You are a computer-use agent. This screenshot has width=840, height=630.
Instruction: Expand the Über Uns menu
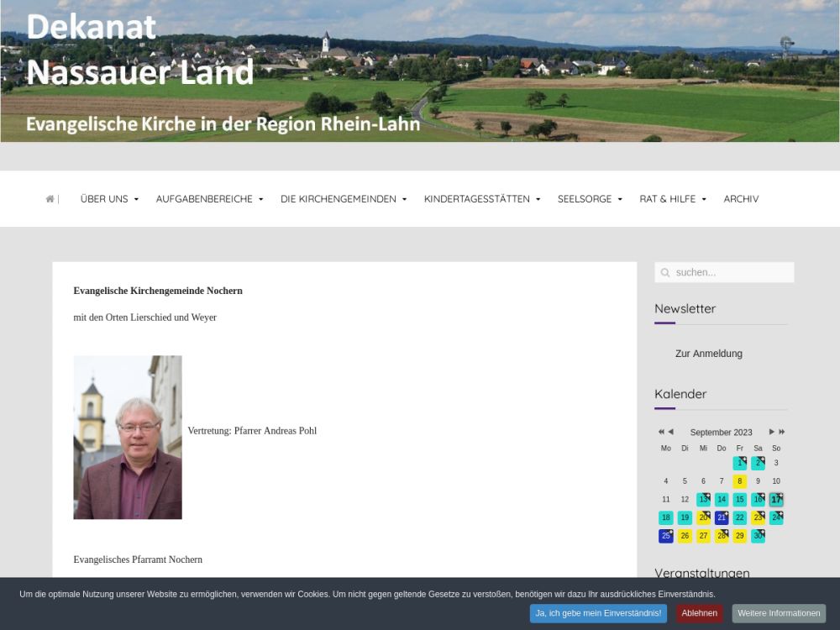[x=109, y=199]
